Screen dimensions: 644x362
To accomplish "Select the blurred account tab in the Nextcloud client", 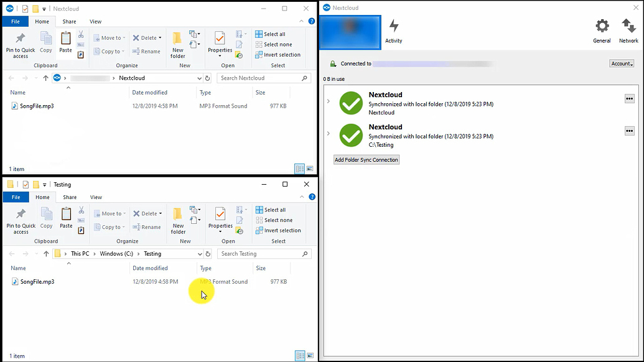I will pyautogui.click(x=350, y=32).
